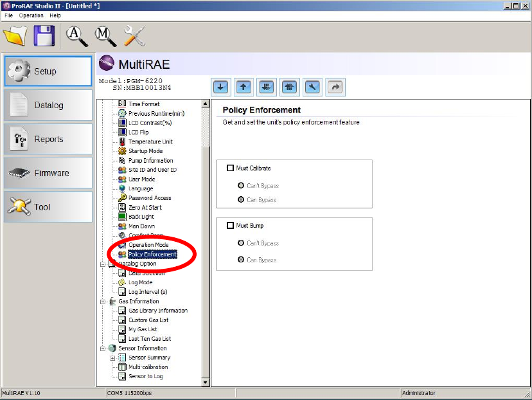Select Startup Mode tree item

tap(146, 150)
